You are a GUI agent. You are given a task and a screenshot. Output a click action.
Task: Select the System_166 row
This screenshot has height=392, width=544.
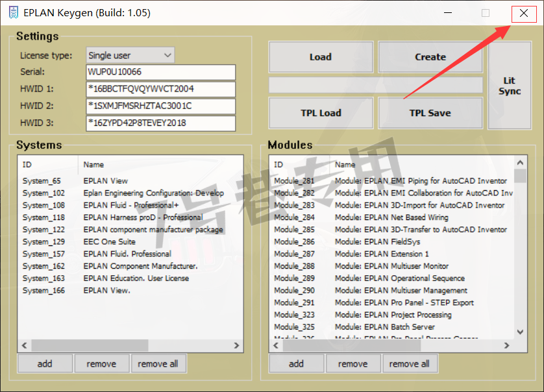coord(130,290)
